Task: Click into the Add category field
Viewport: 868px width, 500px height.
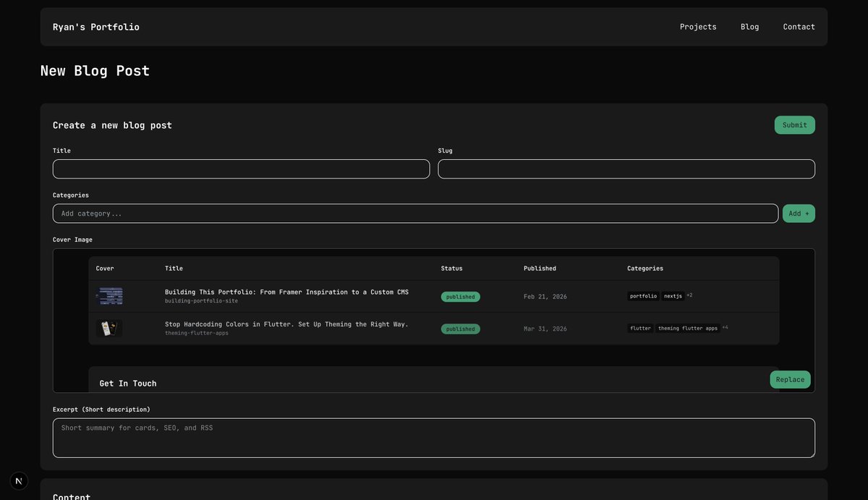Action: (x=415, y=213)
